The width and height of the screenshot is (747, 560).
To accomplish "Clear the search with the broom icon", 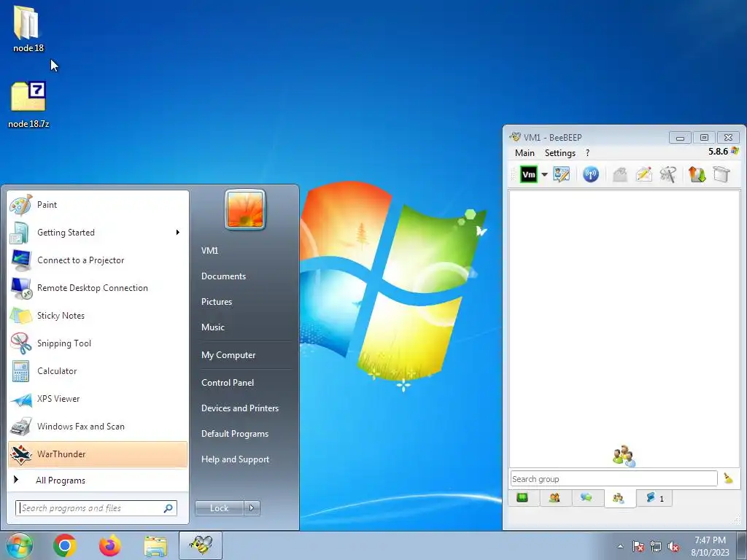I will (x=729, y=478).
